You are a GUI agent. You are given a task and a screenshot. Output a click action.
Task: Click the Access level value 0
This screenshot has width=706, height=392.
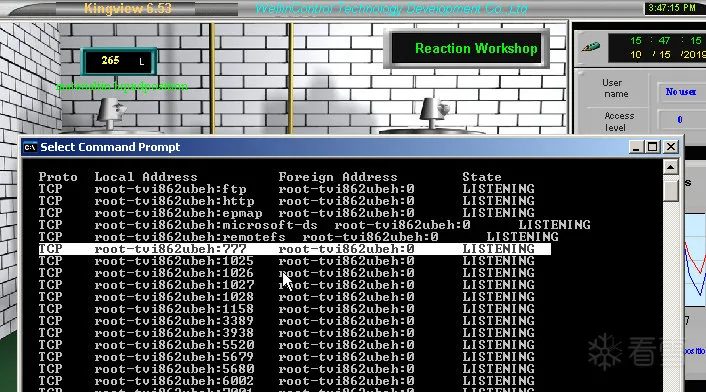[x=681, y=120]
